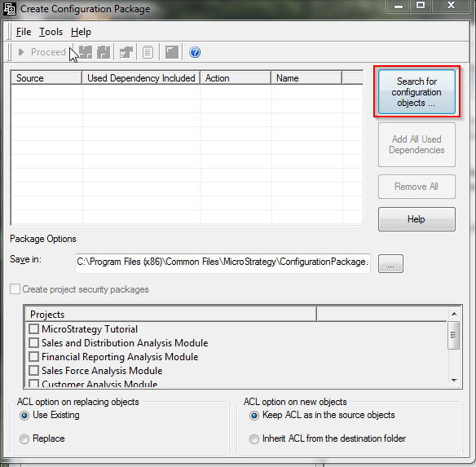Click the second grayed puzzle-piece toolbar icon

point(104,52)
